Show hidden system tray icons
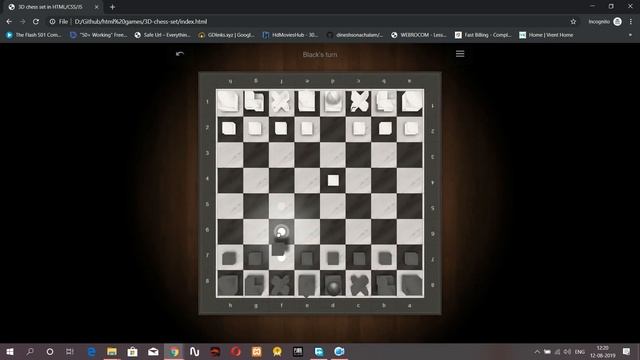Image resolution: width=640 pixels, height=360 pixels. (537, 351)
